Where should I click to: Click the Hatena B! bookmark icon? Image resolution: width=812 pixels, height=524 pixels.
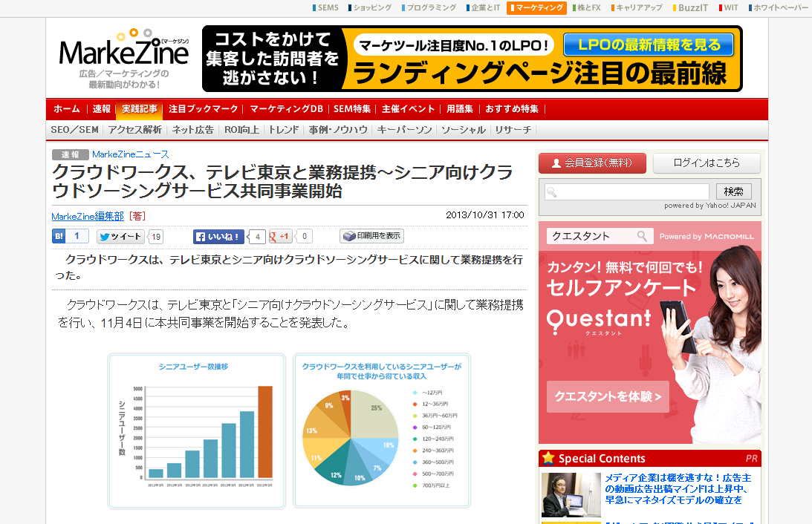(59, 237)
